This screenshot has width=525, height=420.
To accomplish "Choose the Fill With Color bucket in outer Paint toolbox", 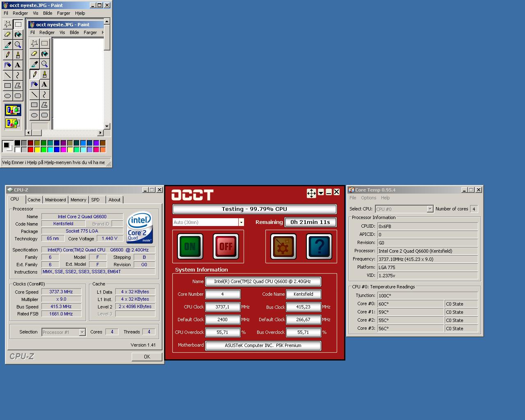I will point(18,34).
